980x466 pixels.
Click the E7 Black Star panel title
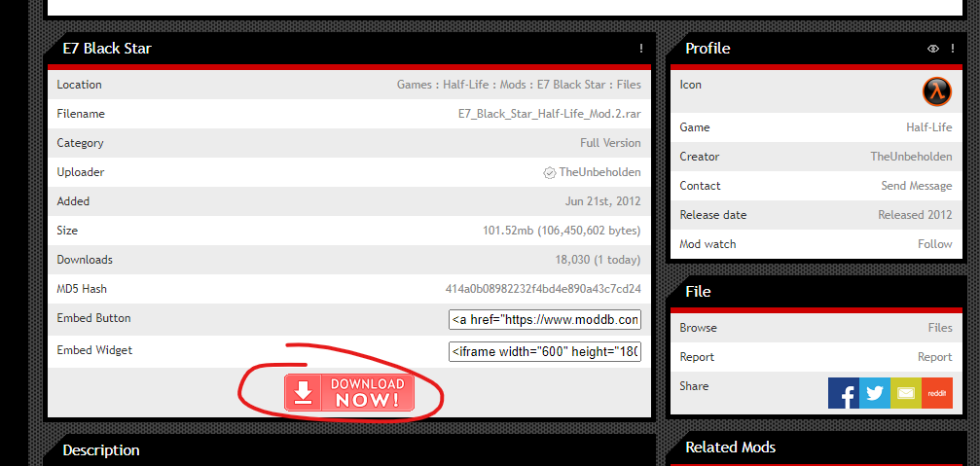(107, 48)
